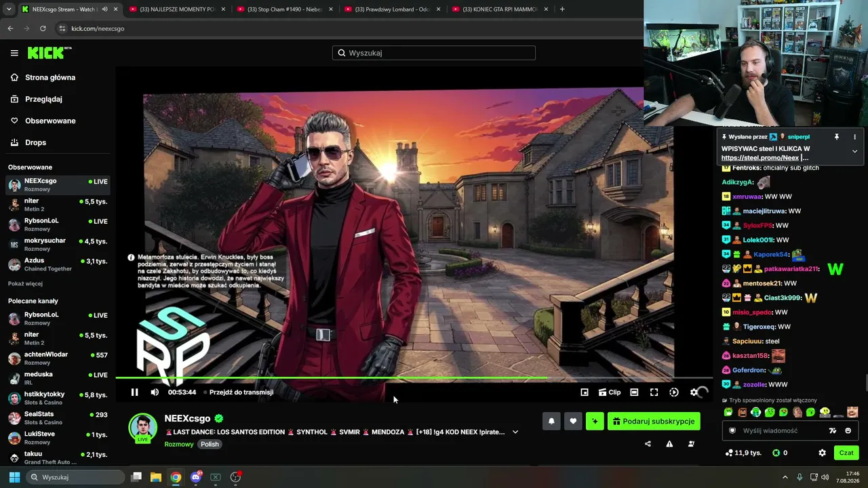Screen dimensions: 868x488
Task: Open File Explorer from taskbar
Action: coord(155,477)
